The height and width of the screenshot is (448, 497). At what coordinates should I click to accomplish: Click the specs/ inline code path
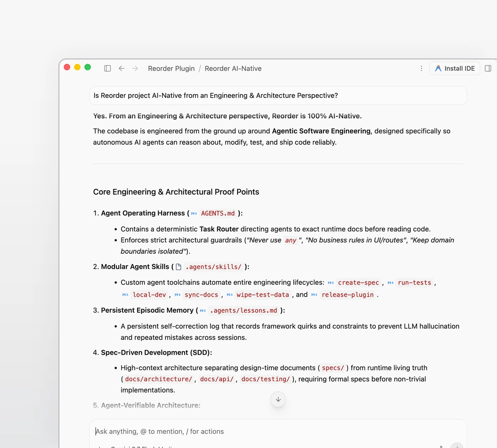(333, 368)
